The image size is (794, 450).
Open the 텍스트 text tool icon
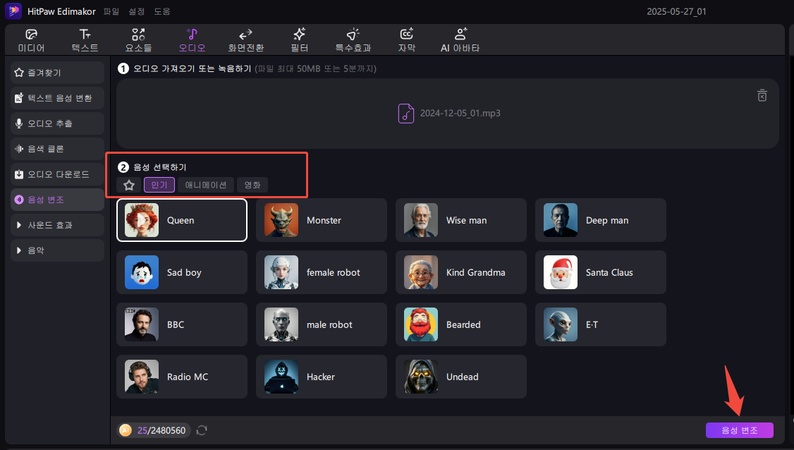tap(85, 34)
